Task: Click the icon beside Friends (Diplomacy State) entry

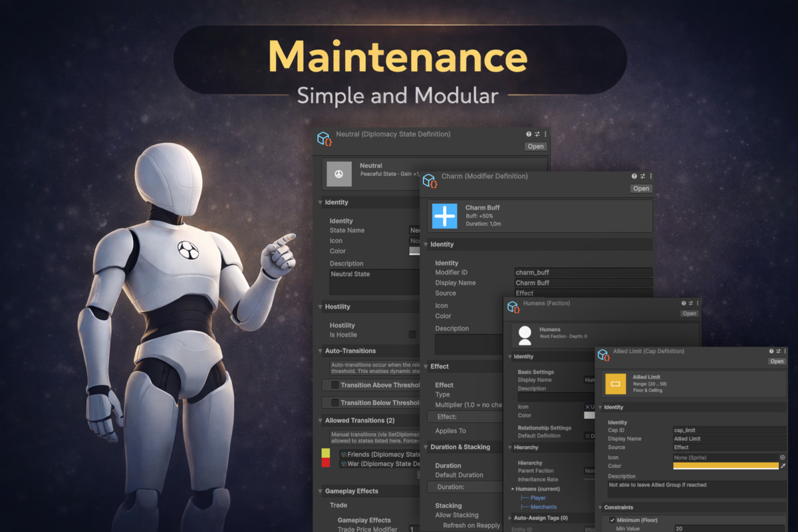Action: point(343,454)
